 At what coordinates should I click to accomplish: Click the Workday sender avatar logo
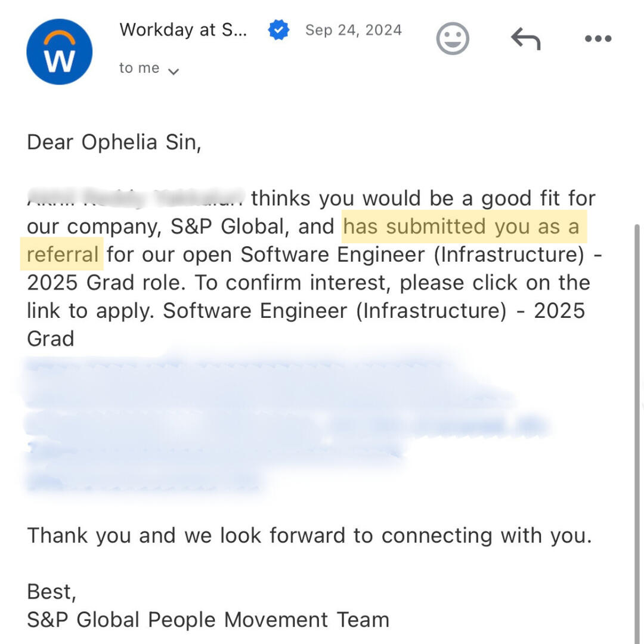pos(60,51)
